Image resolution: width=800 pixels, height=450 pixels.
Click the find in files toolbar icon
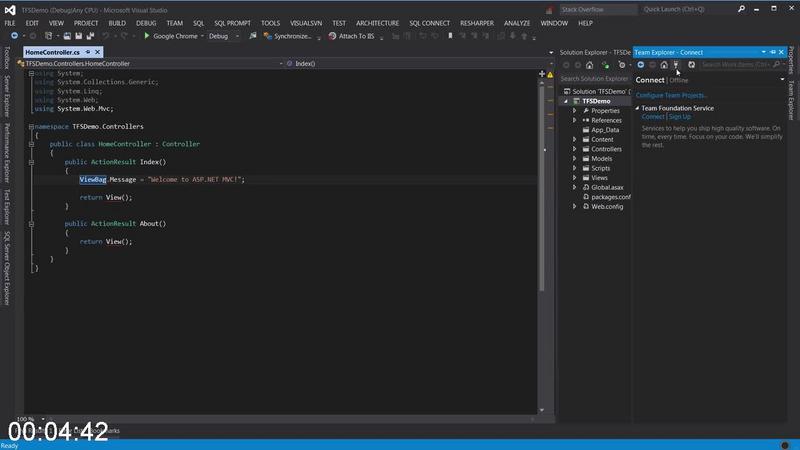253,36
